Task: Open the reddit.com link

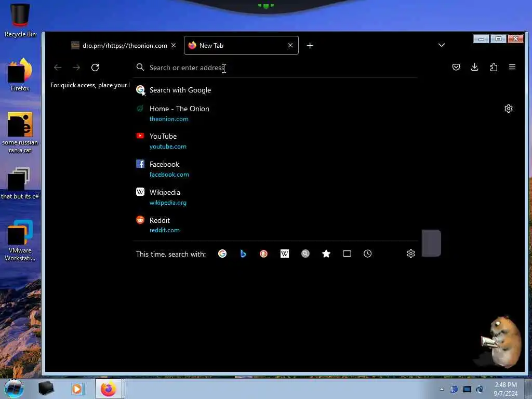Action: point(165,230)
